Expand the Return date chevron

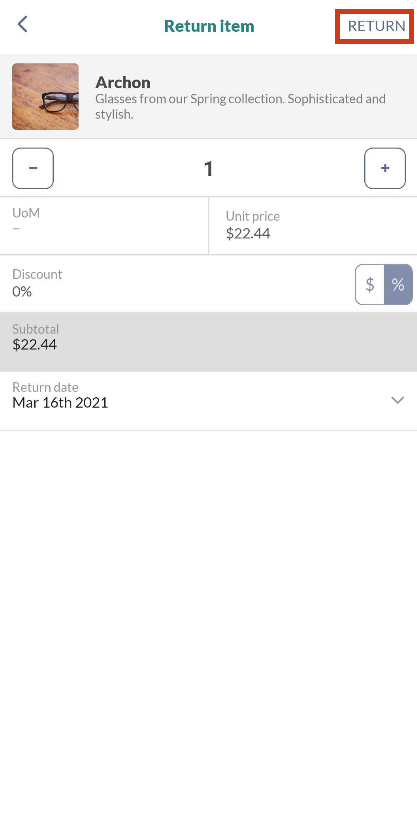point(398,400)
